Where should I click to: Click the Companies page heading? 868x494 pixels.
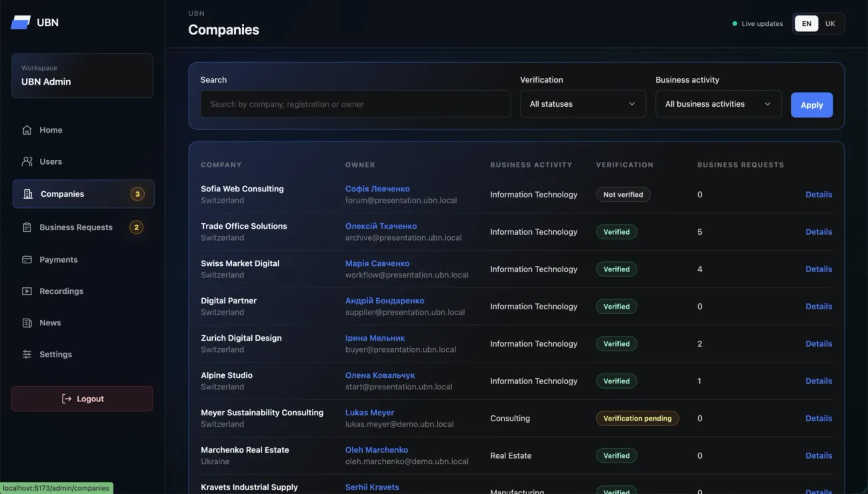tap(223, 30)
